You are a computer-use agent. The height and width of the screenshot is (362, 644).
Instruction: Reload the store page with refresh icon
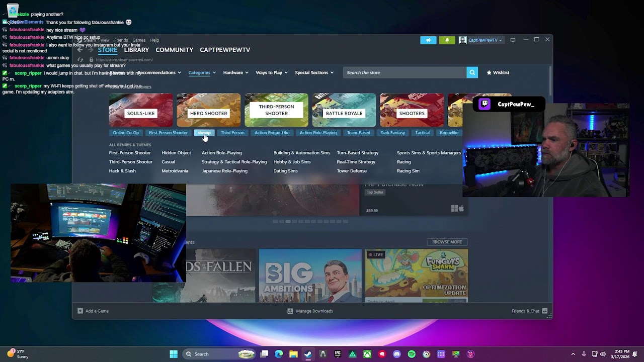pos(80,60)
